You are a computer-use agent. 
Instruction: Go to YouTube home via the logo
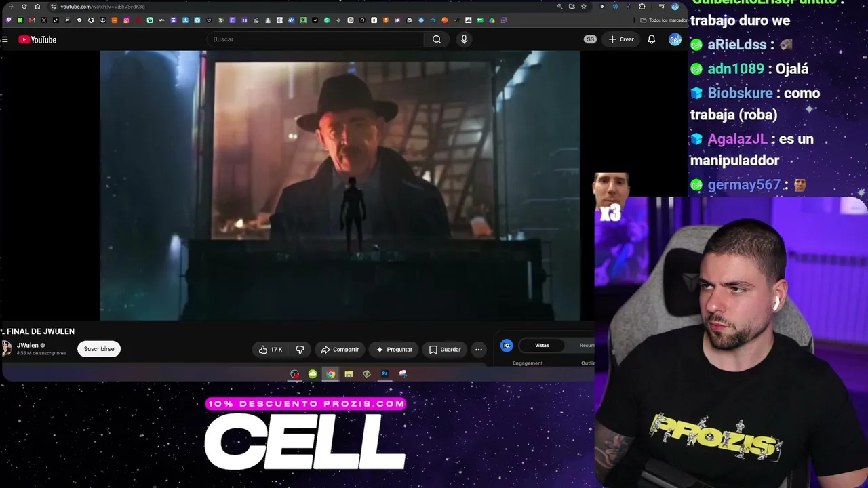37,39
